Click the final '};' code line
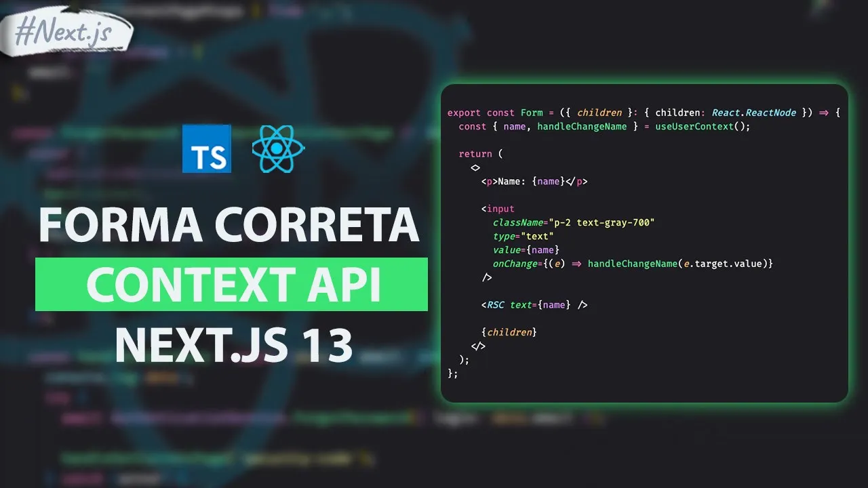Viewport: 868px width, 488px height. (x=453, y=373)
